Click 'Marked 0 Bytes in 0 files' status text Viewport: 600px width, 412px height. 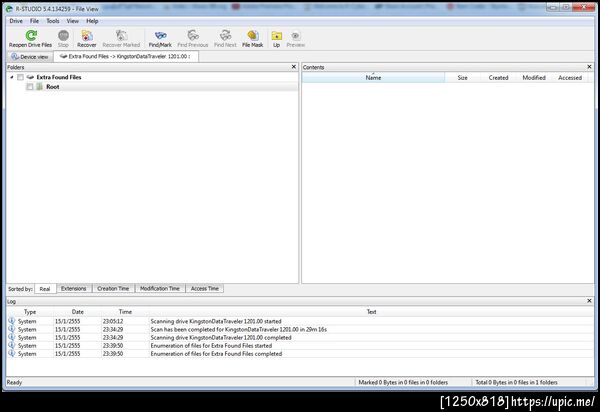tap(403, 382)
